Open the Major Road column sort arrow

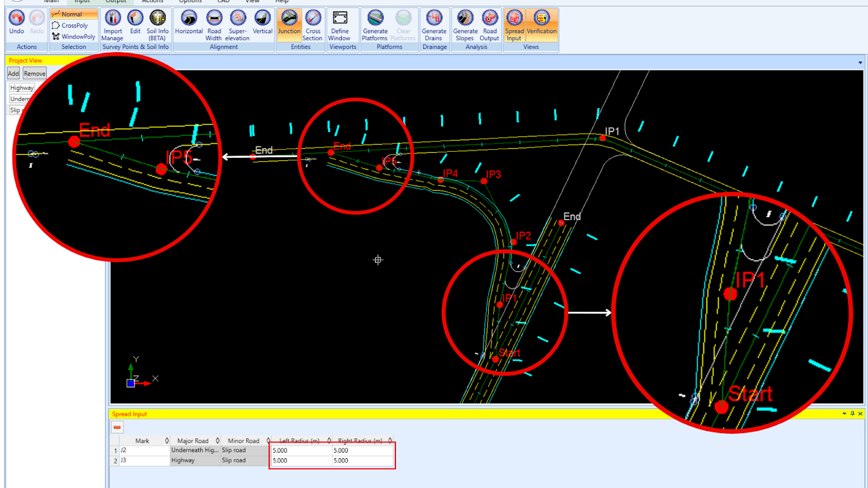click(x=218, y=441)
